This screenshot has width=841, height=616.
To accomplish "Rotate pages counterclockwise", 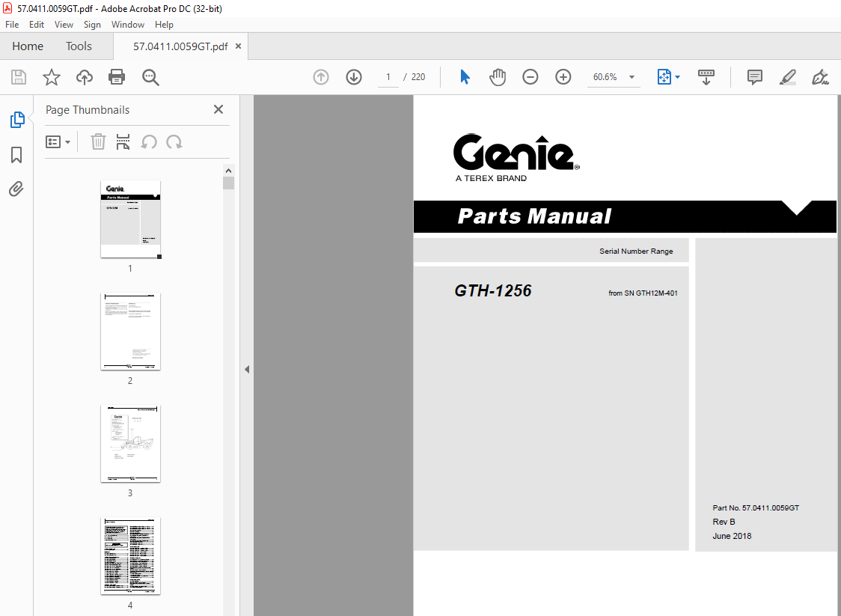I will pyautogui.click(x=149, y=142).
